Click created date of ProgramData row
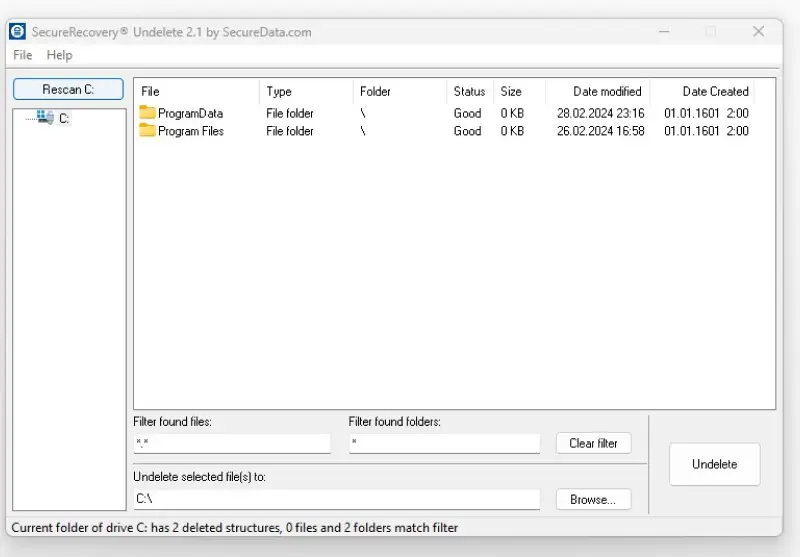Viewport: 800px width, 557px height. coord(706,113)
